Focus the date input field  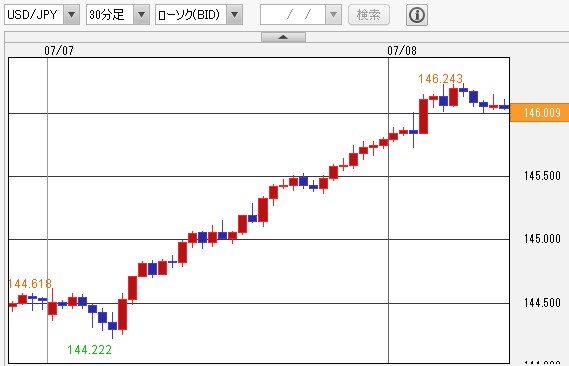coord(293,15)
